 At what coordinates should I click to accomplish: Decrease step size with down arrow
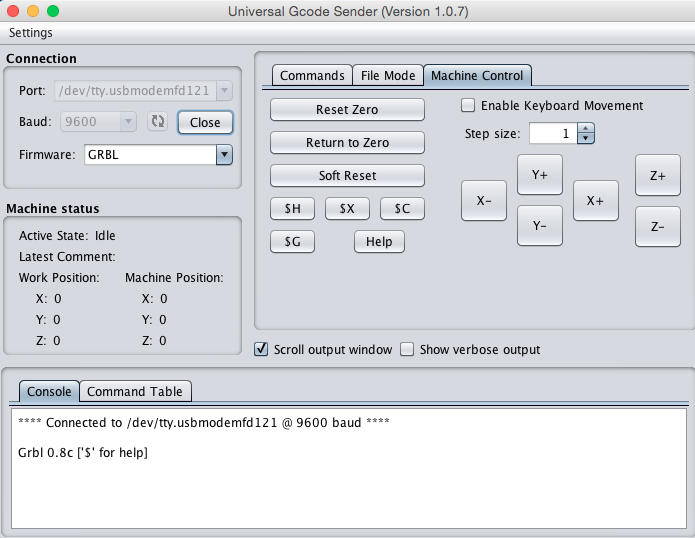[586, 138]
